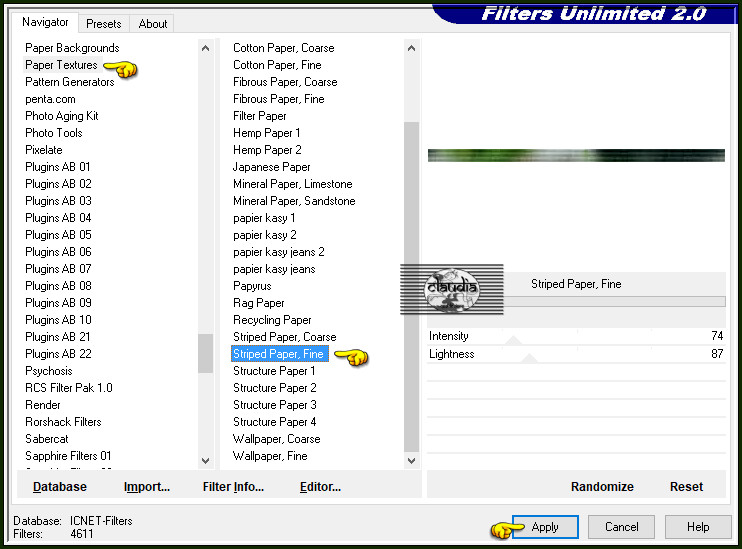Select Japanese Paper filter
742x549 pixels.
click(x=271, y=167)
